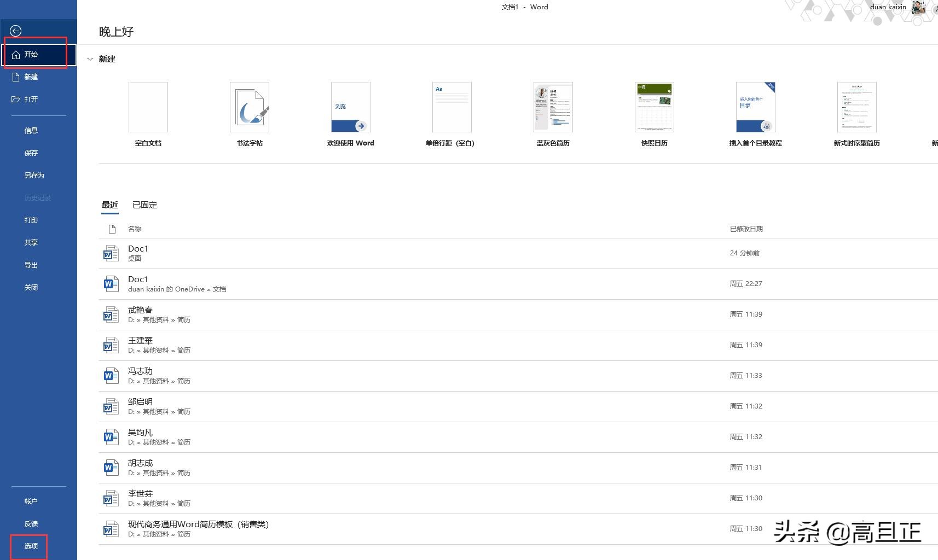
Task: Open recent file 吴均凡 by name
Action: (140, 433)
